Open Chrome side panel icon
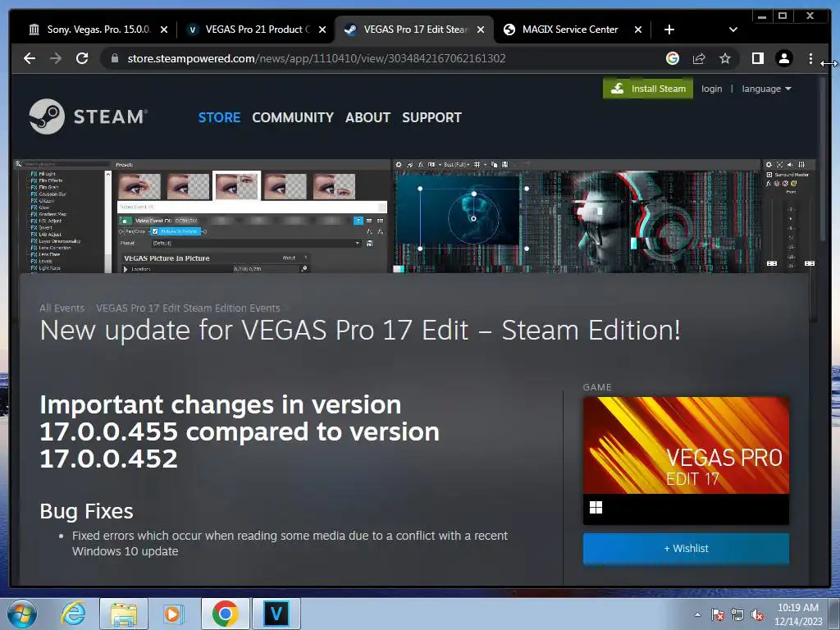The width and height of the screenshot is (840, 630). (x=757, y=58)
